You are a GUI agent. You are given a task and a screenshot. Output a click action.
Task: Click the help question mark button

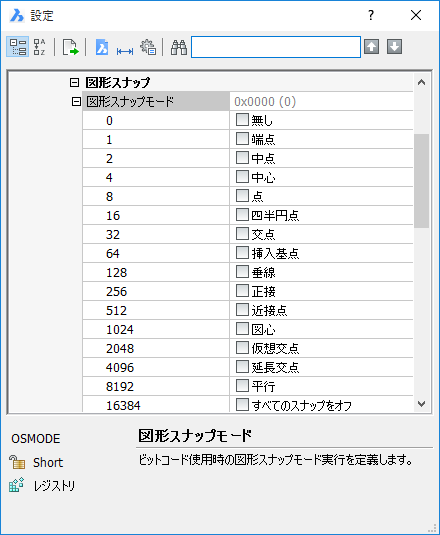click(x=371, y=15)
